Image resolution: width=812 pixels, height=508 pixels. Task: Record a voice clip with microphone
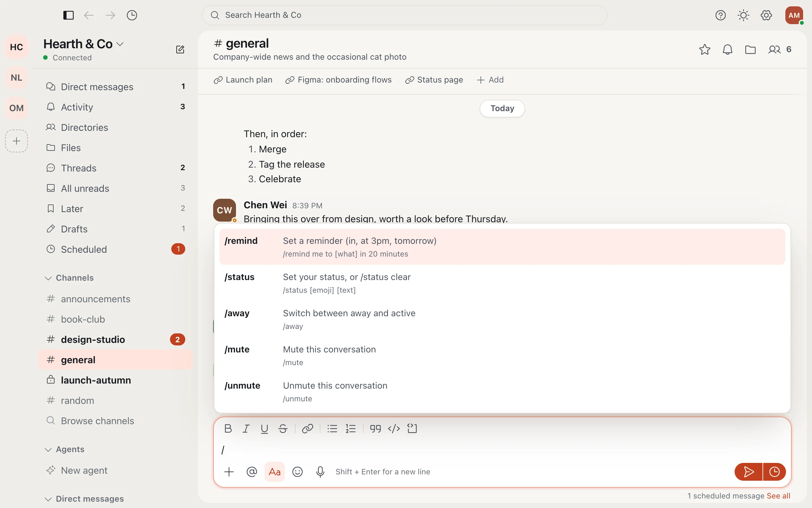[320, 472]
